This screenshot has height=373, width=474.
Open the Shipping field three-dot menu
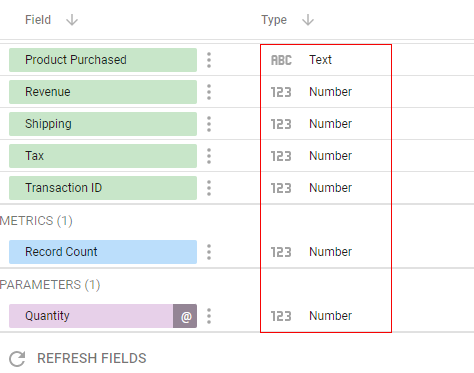pos(209,124)
